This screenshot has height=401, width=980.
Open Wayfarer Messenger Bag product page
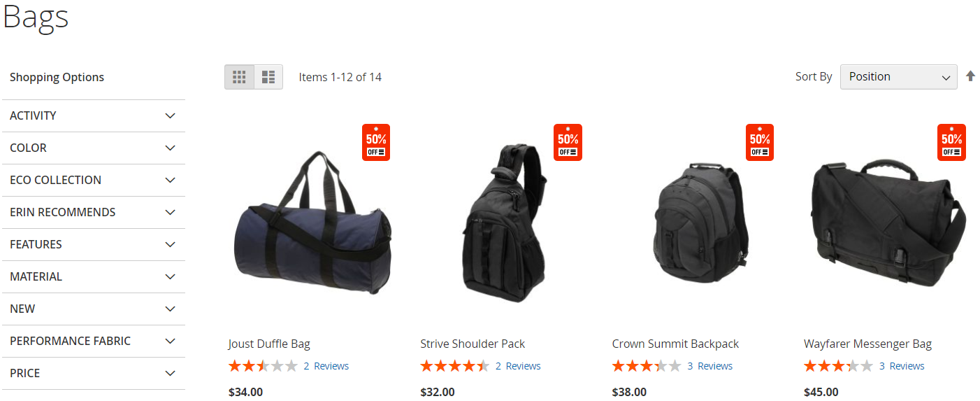tap(867, 344)
